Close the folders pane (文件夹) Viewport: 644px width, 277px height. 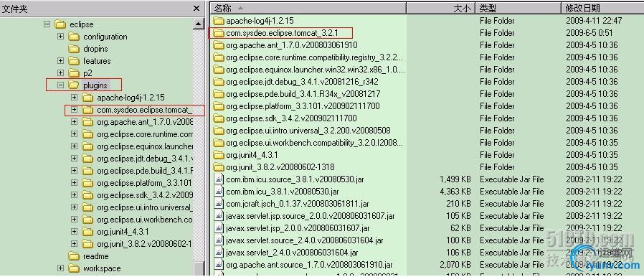coord(196,9)
